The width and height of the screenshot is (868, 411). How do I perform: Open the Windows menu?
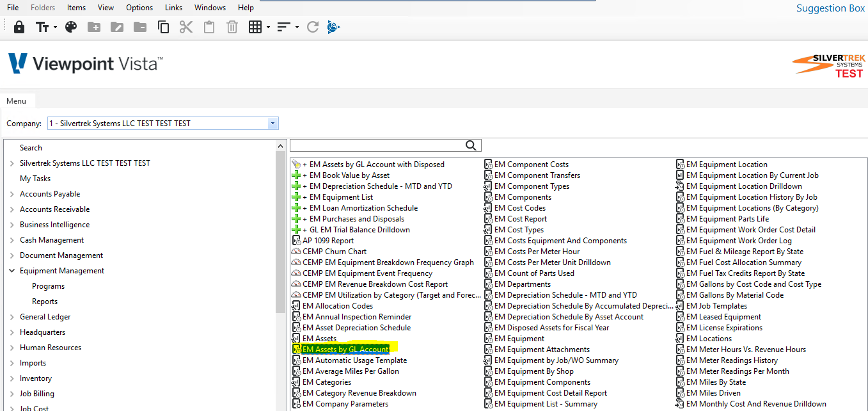(210, 8)
